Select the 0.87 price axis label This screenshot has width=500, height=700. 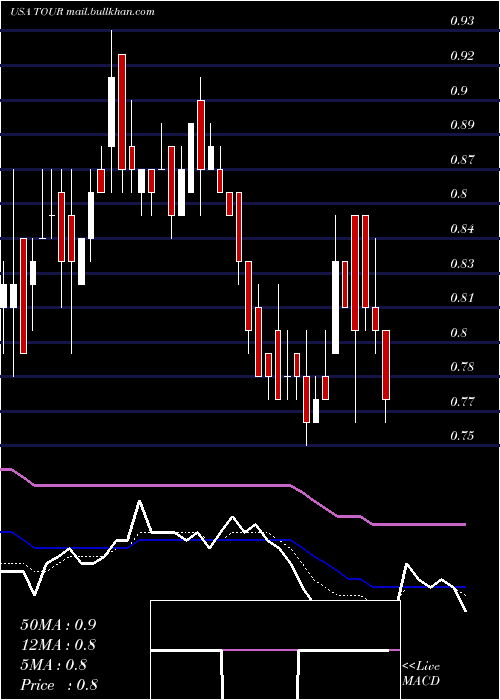click(x=462, y=159)
